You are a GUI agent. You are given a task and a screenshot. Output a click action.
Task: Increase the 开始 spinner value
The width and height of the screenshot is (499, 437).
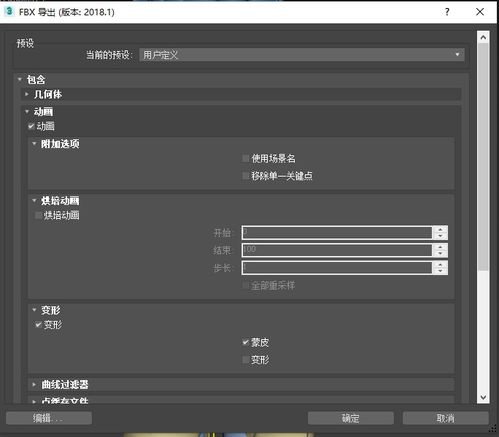click(440, 229)
